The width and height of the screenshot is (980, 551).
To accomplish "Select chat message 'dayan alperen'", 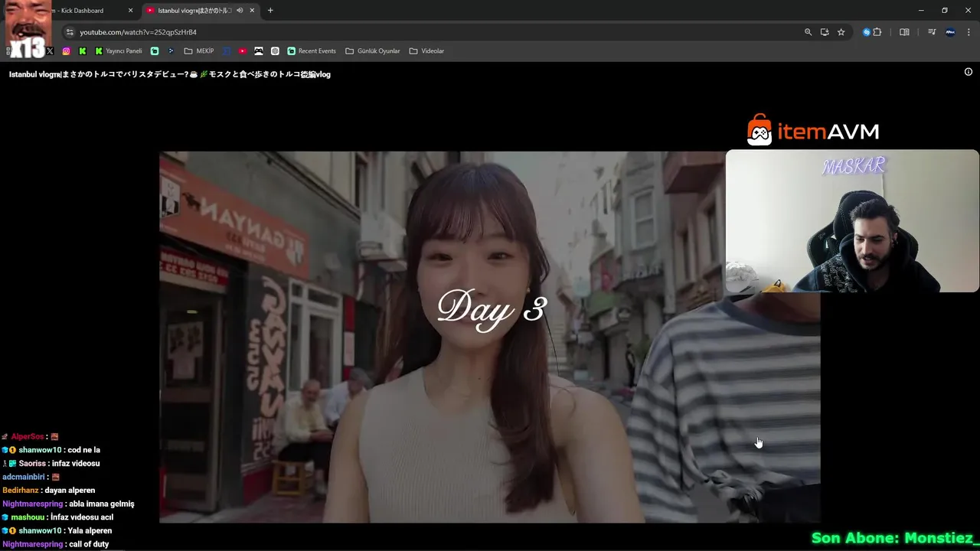I will (69, 491).
